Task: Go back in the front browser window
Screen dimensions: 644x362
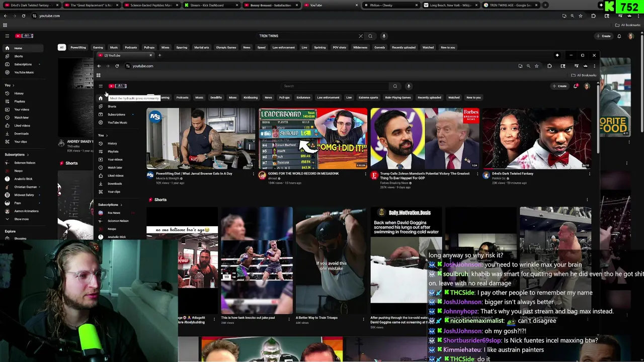Action: pos(99,66)
